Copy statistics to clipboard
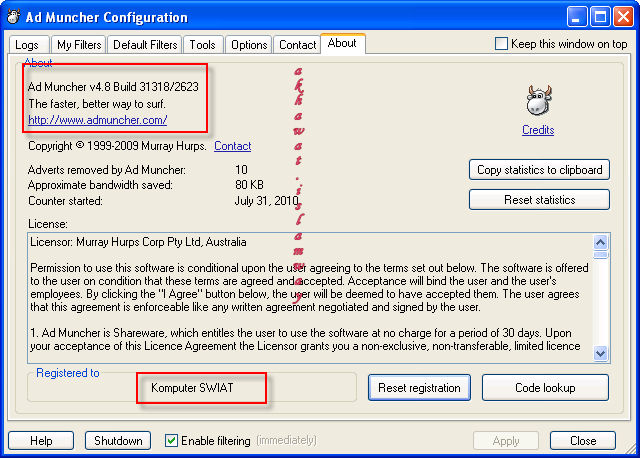 (x=539, y=170)
